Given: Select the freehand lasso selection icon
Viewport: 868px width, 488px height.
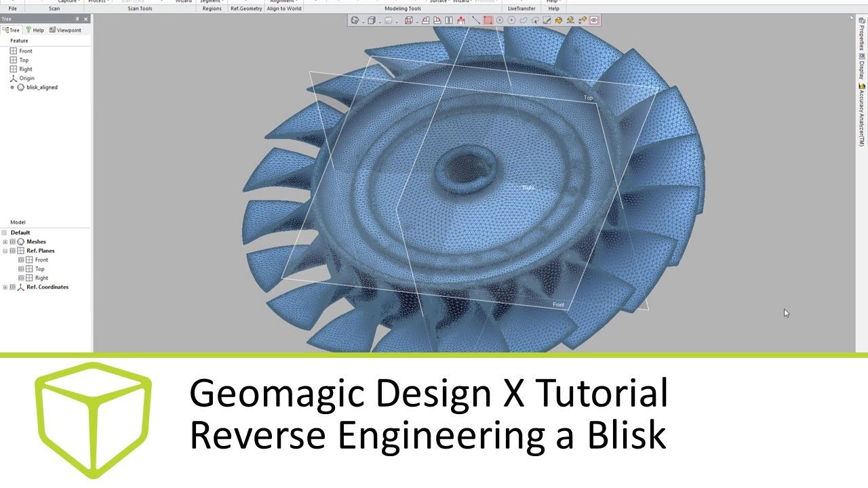Looking at the screenshot, I should click(x=524, y=20).
